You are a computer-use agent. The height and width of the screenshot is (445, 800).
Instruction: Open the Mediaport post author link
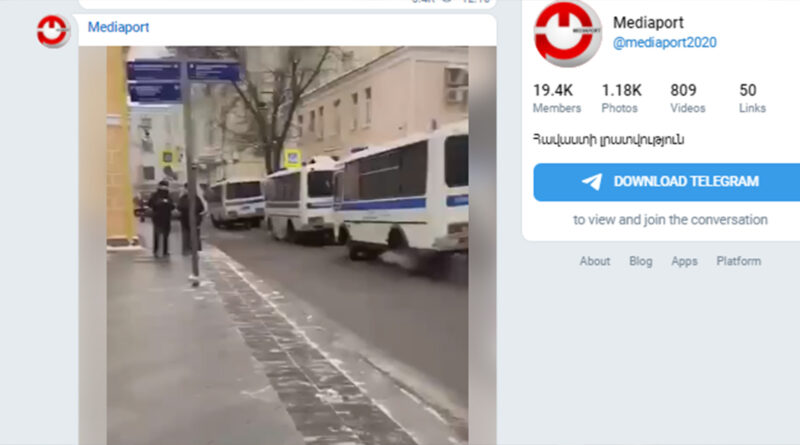pyautogui.click(x=118, y=27)
